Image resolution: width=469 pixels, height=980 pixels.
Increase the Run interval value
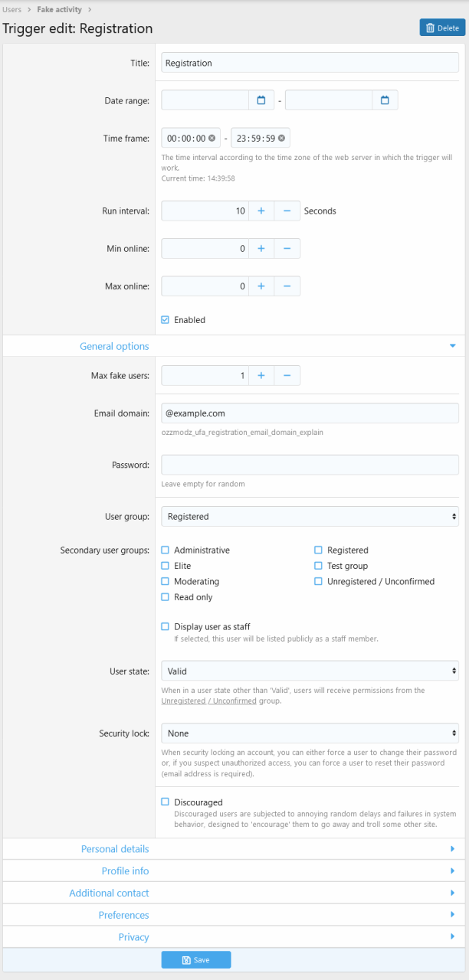pos(261,211)
